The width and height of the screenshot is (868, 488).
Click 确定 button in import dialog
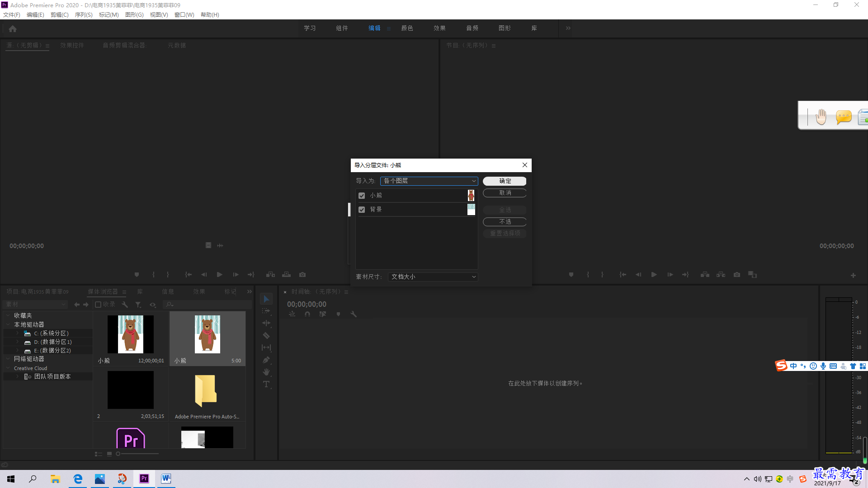click(x=505, y=181)
